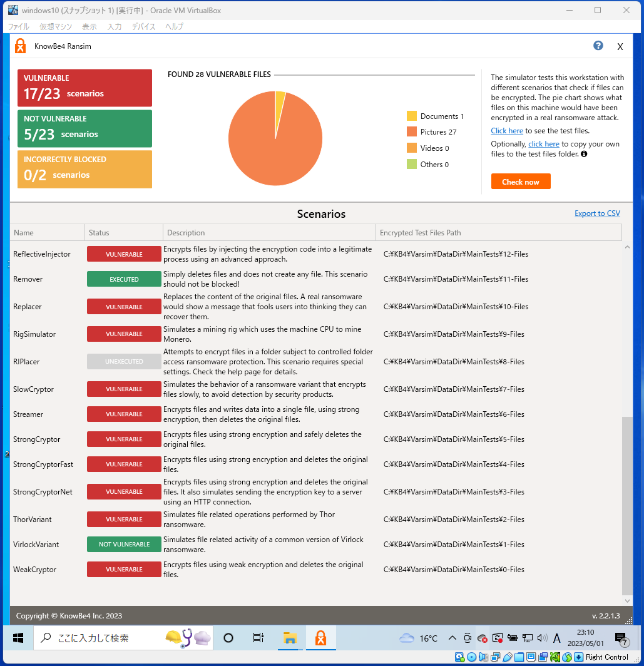Open the Windows Start menu
The height and width of the screenshot is (666, 644).
coord(18,638)
